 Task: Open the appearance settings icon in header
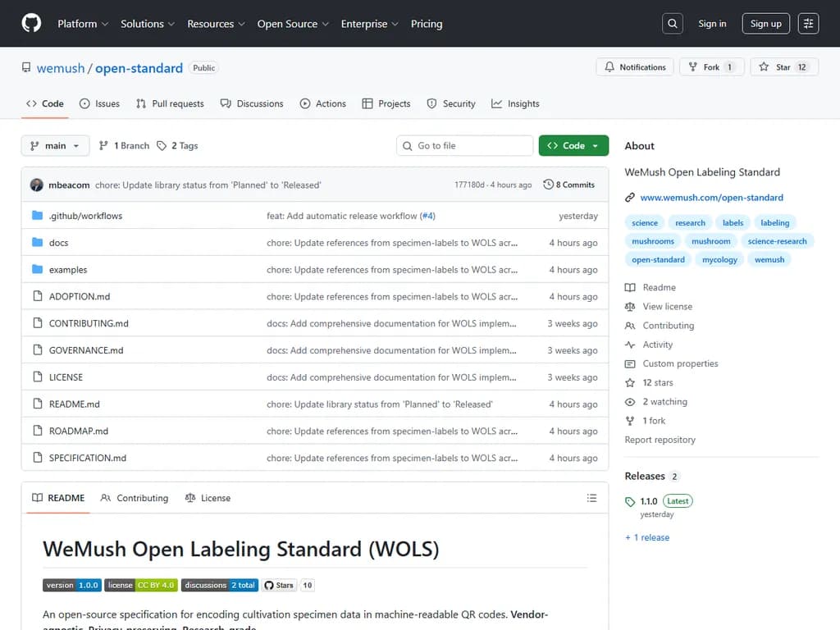(808, 24)
